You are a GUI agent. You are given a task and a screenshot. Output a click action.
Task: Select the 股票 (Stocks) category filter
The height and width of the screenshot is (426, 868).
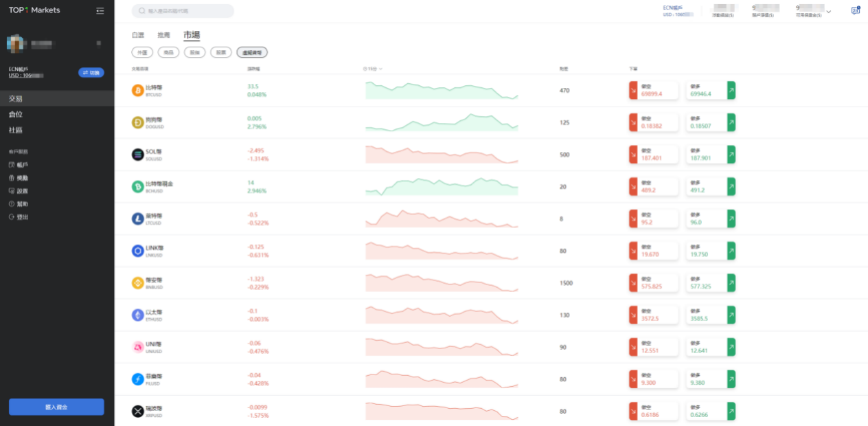click(220, 52)
